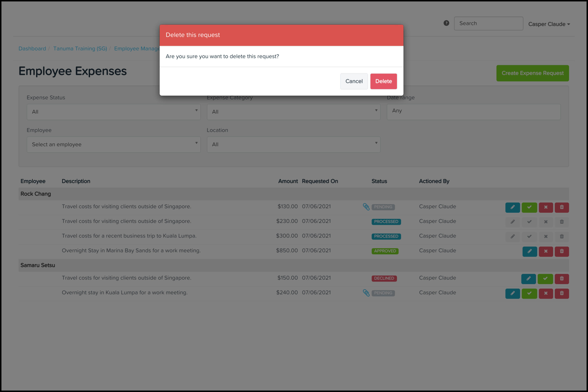588x392 pixels.
Task: Expand the Location filter dropdown
Action: (293, 144)
